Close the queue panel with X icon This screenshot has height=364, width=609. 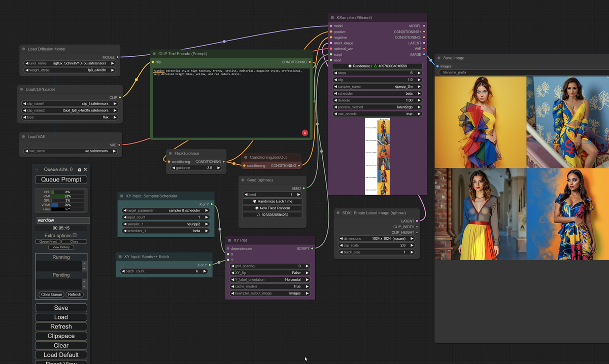tap(85, 170)
